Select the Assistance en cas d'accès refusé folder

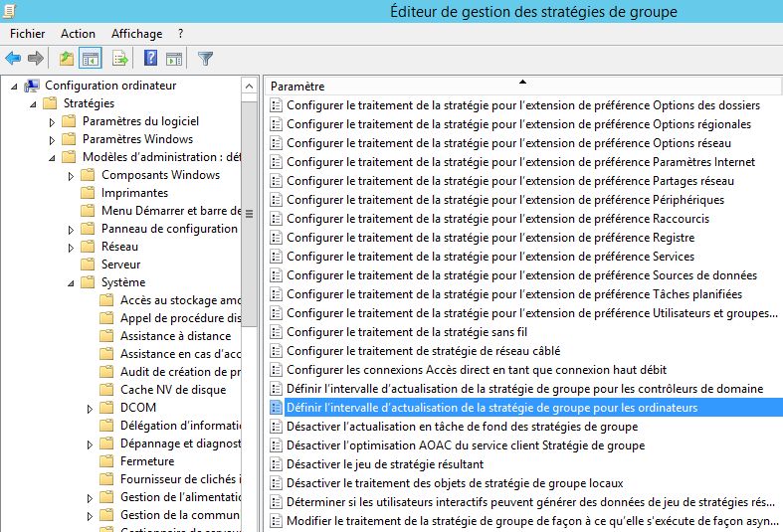(x=180, y=353)
